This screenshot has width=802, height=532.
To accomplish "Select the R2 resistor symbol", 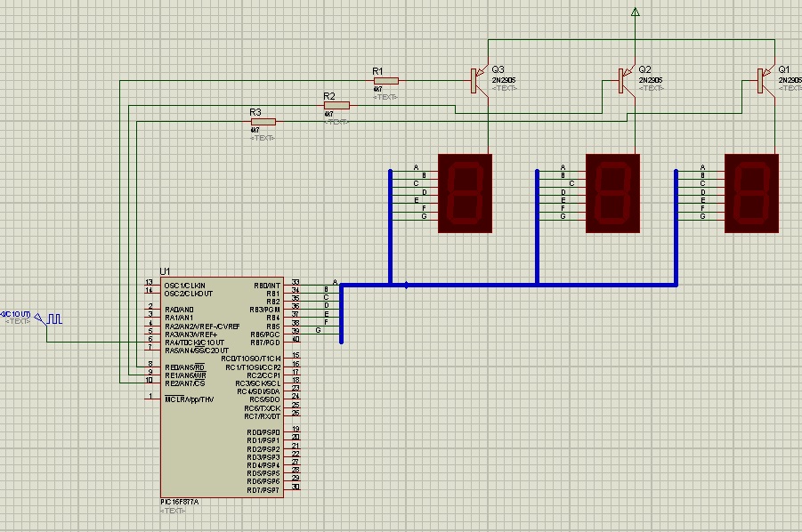I will coord(336,105).
